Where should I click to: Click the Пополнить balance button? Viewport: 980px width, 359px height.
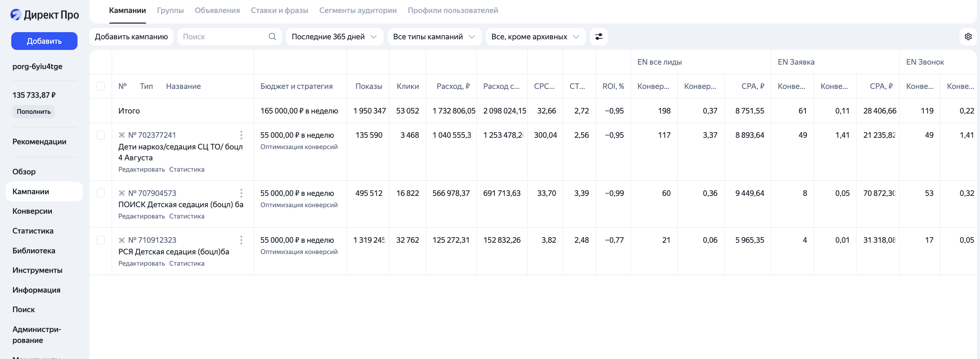click(33, 111)
